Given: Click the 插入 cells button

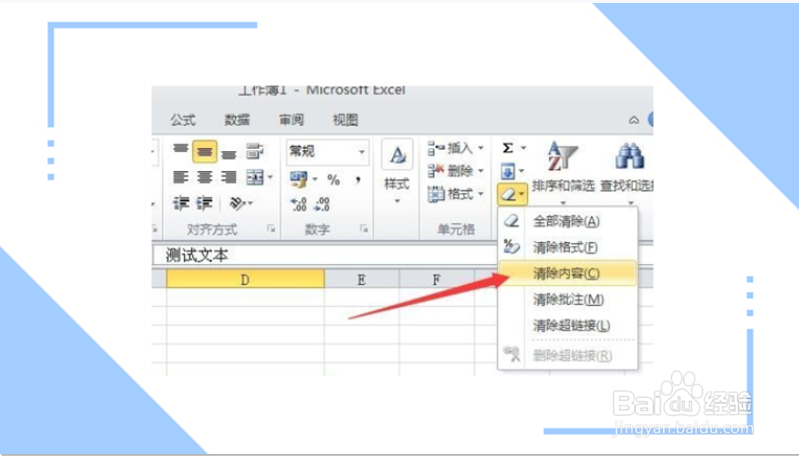Looking at the screenshot, I should click(450, 148).
